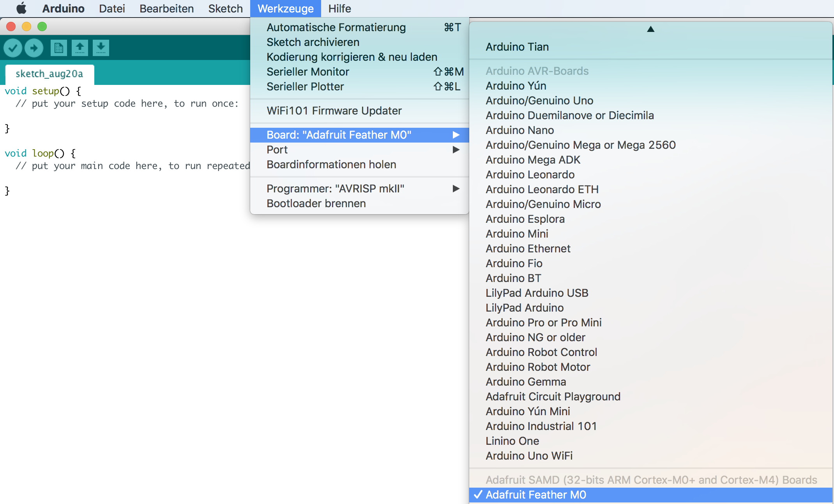Select Arduino Tian board
Image resolution: width=834 pixels, height=504 pixels.
tap(650, 47)
